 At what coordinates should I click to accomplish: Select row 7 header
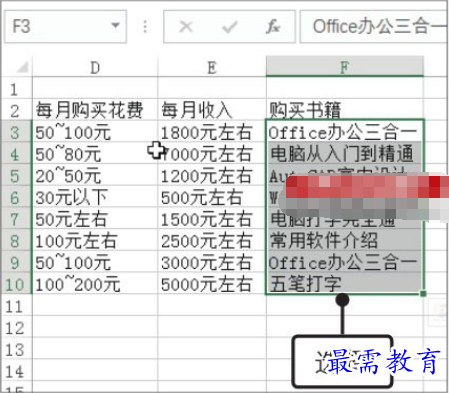(x=16, y=219)
